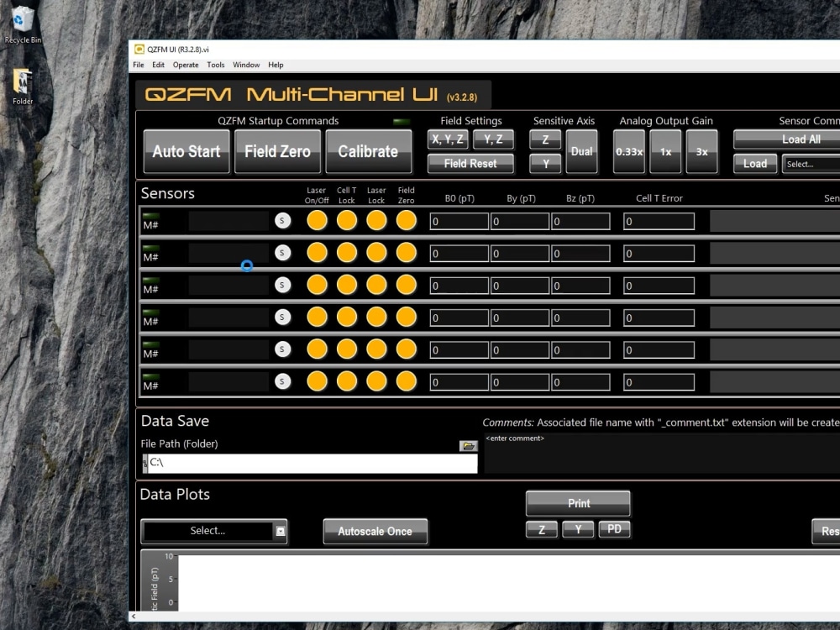Toggle the X, Y, Z field setting

tap(448, 139)
